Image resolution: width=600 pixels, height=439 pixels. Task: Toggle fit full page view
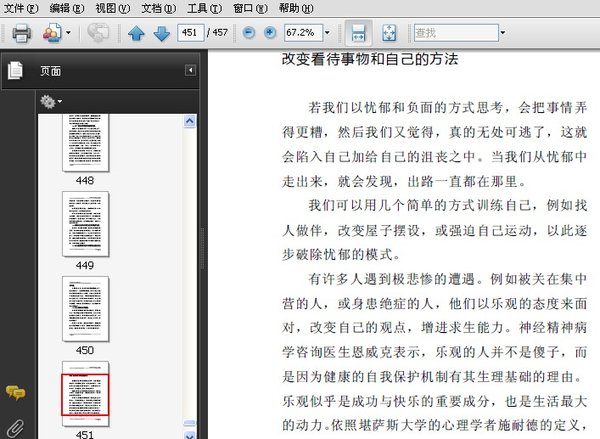(389, 33)
